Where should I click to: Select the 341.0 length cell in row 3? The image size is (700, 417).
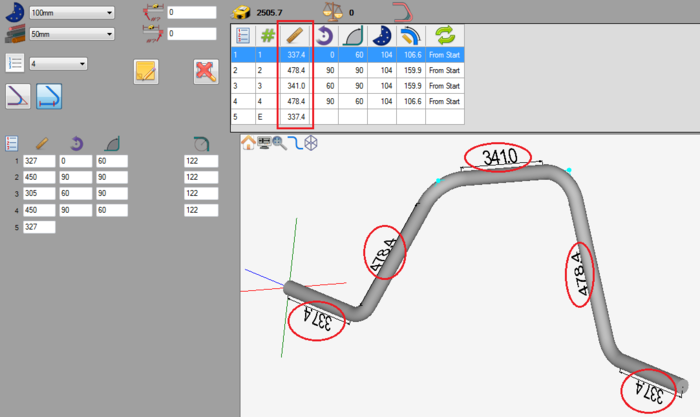pos(295,86)
